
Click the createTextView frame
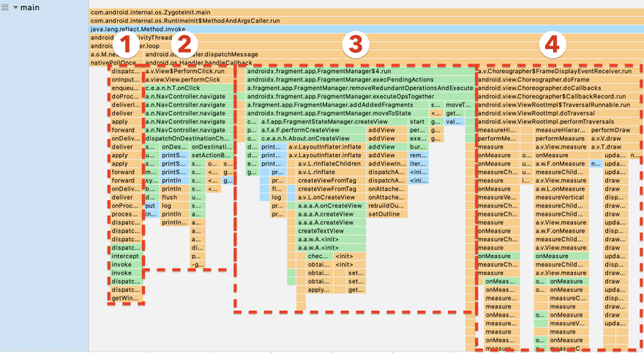pyautogui.click(x=331, y=231)
